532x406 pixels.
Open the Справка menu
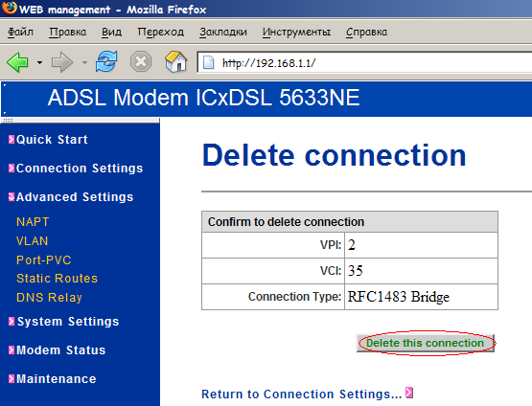tap(366, 32)
